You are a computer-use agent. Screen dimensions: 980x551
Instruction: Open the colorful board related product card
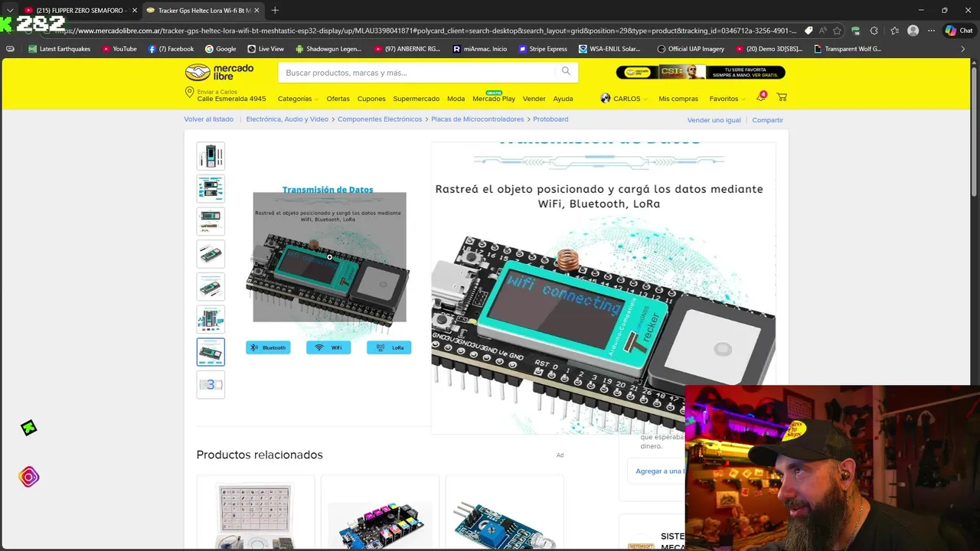[380, 512]
